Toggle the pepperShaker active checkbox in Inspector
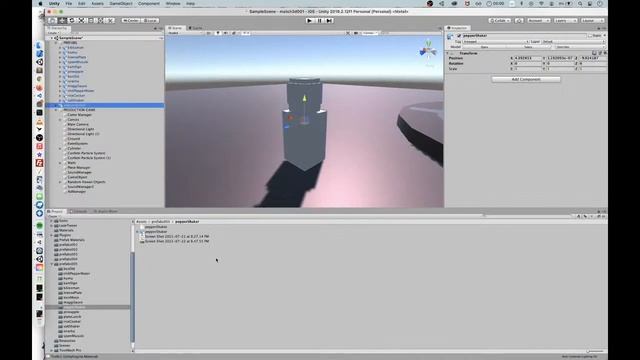Viewport: 640px width, 360px height. point(459,36)
